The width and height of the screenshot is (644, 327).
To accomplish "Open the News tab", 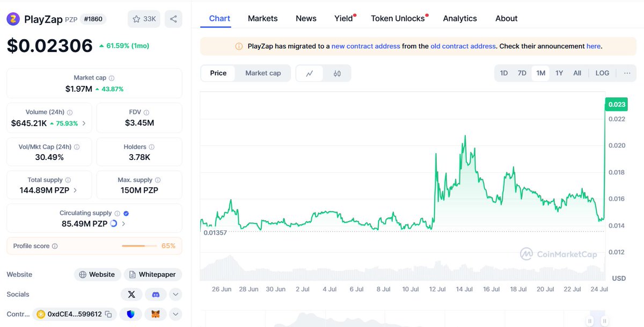I will tap(306, 18).
